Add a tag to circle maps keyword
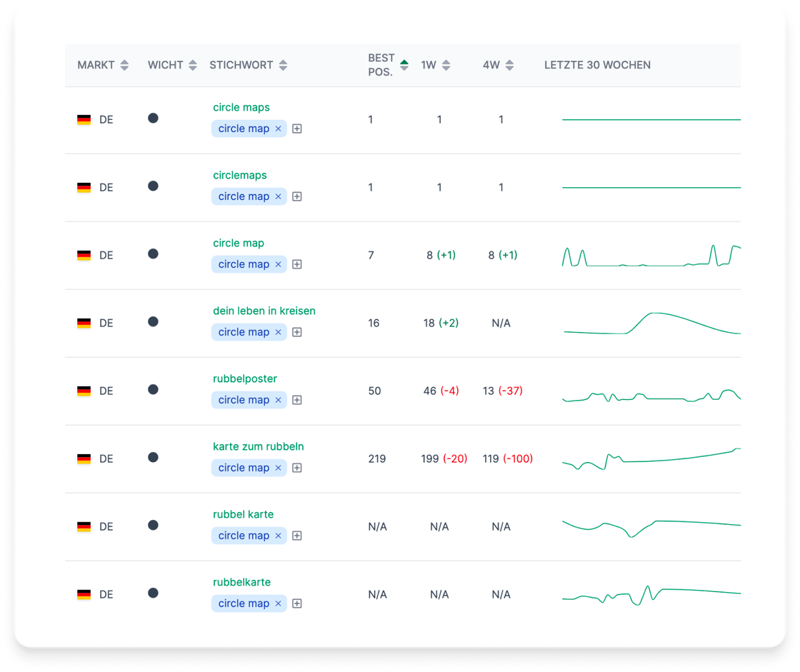The height and width of the screenshot is (672, 800). coord(297,129)
